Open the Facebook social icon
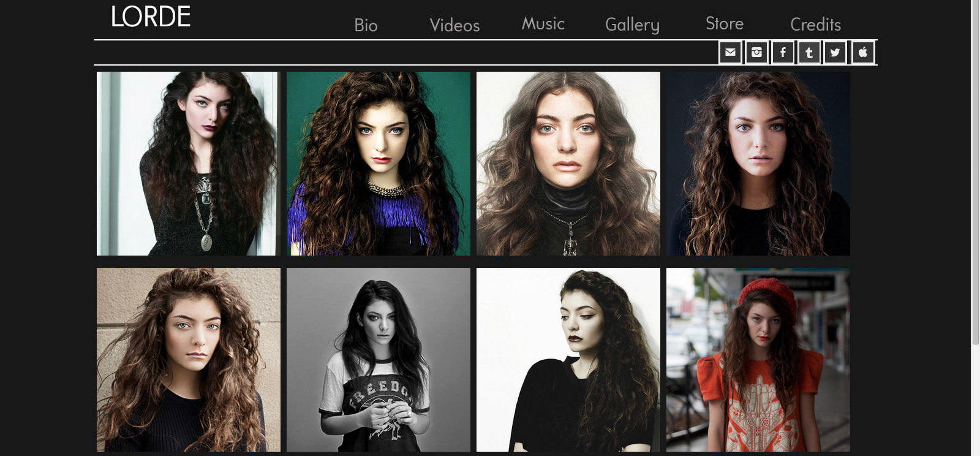The width and height of the screenshot is (980, 456). pos(783,53)
